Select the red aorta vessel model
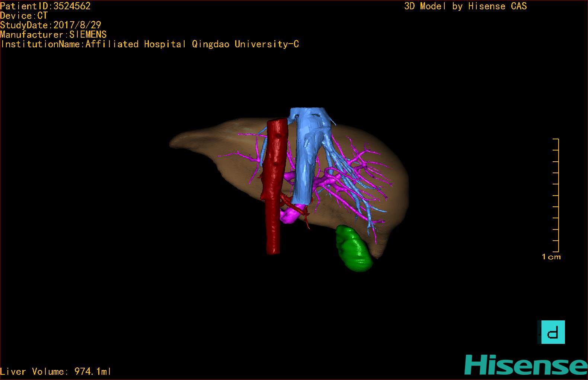The image size is (588, 380). tap(274, 186)
